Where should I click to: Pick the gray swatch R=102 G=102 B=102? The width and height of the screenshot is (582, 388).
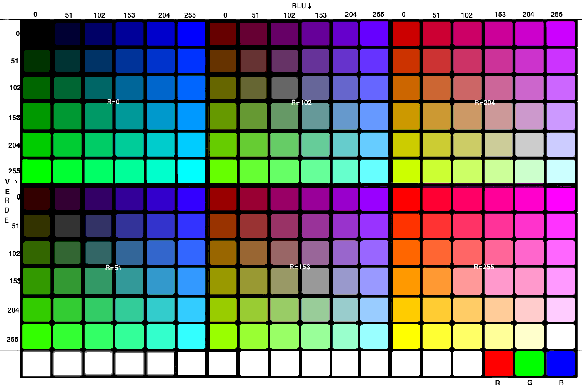(284, 88)
